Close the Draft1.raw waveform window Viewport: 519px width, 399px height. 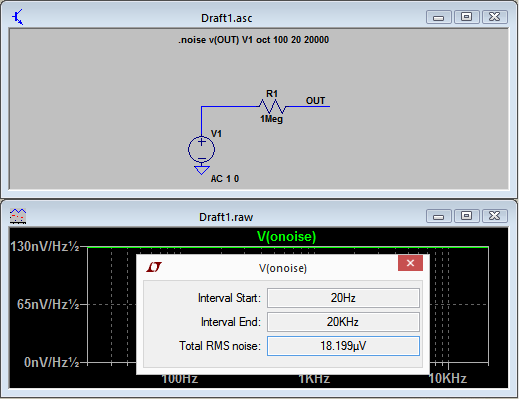coord(495,216)
